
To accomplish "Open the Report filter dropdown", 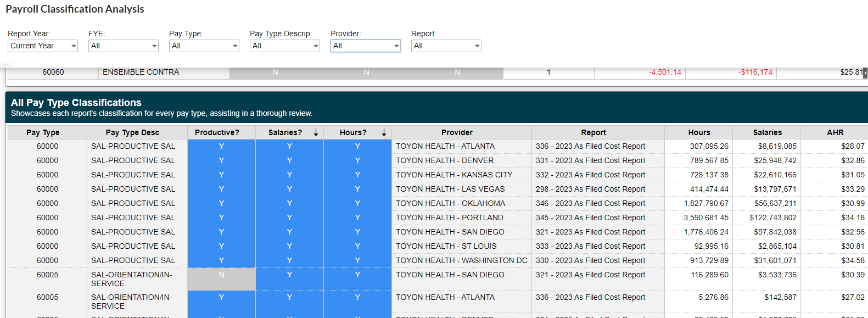I will point(446,46).
